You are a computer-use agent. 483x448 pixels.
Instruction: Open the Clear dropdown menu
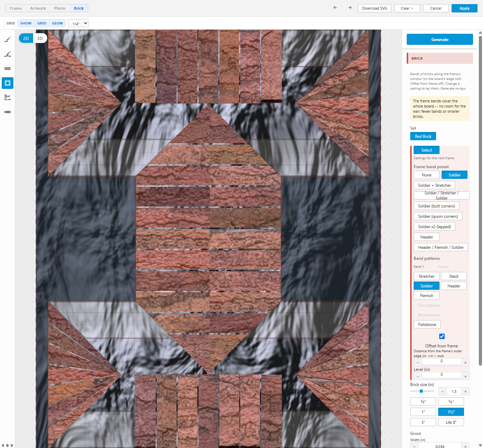407,8
